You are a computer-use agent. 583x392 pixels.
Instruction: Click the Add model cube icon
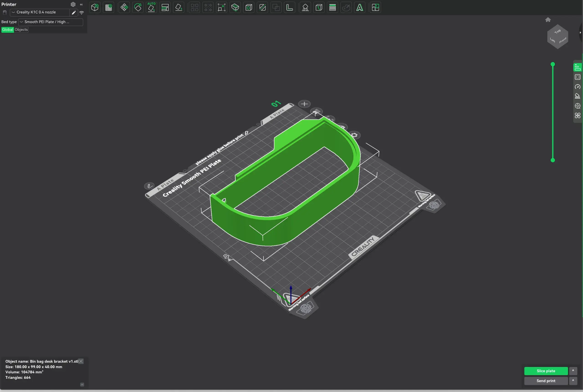tap(95, 8)
